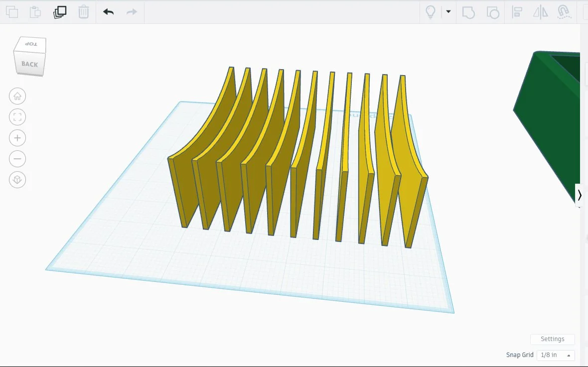Click the Ungroup shapes icon
This screenshot has width=588, height=367.
point(493,12)
